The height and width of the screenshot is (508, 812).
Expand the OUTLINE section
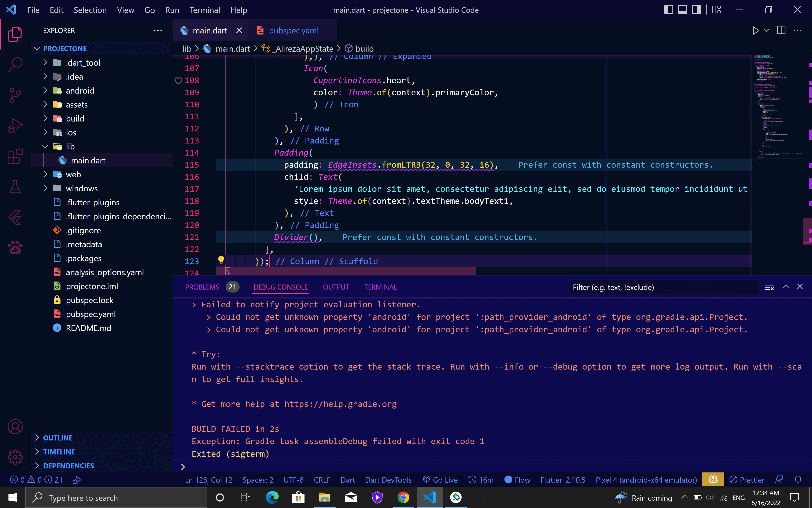(x=101, y=438)
